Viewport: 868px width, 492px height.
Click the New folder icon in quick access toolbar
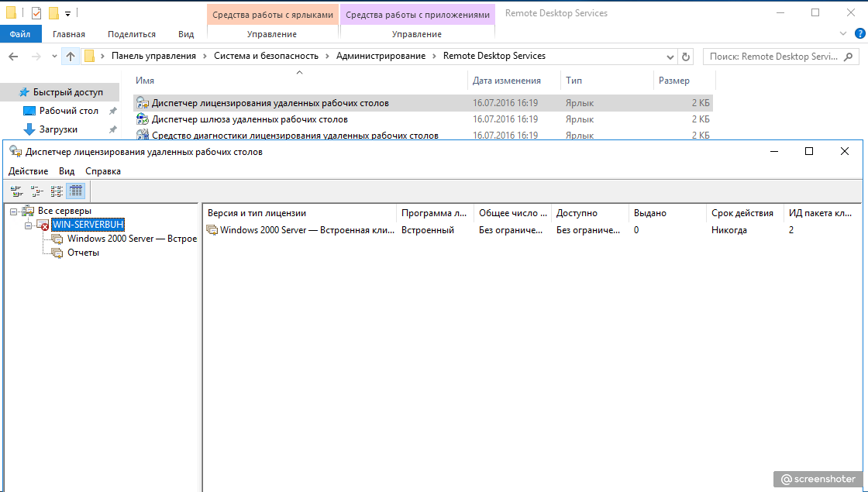pos(53,13)
